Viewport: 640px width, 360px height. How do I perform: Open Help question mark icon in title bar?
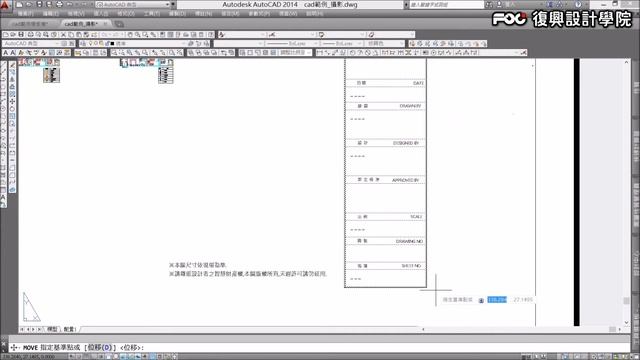pyautogui.click(x=578, y=4)
